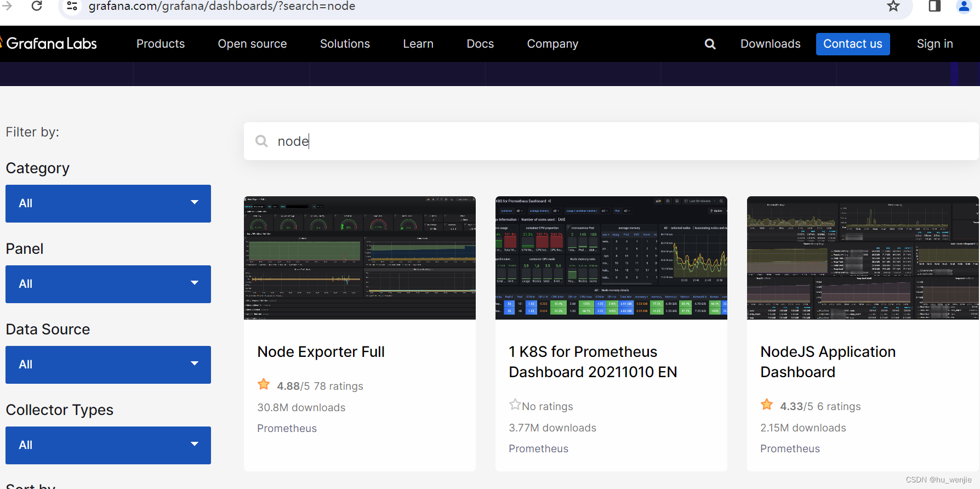The image size is (980, 489).
Task: Go to Downloads page
Action: 770,44
